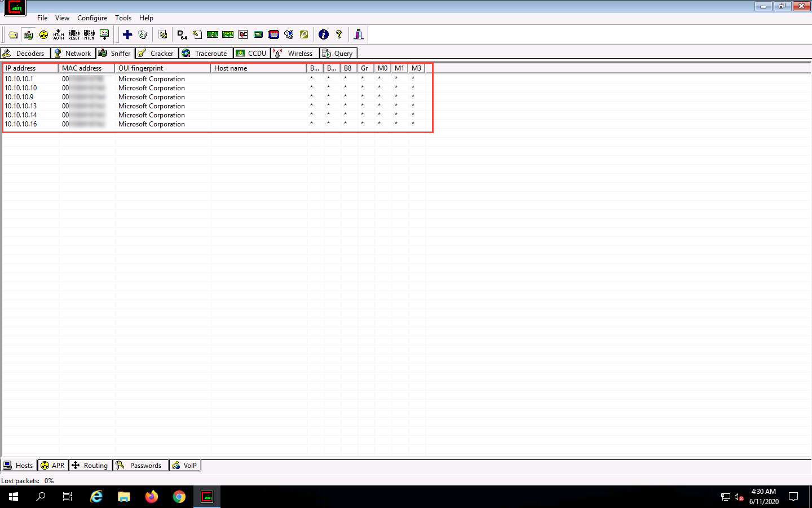This screenshot has width=812, height=508.
Task: Open the Base64 password decoder icon
Action: 182,34
